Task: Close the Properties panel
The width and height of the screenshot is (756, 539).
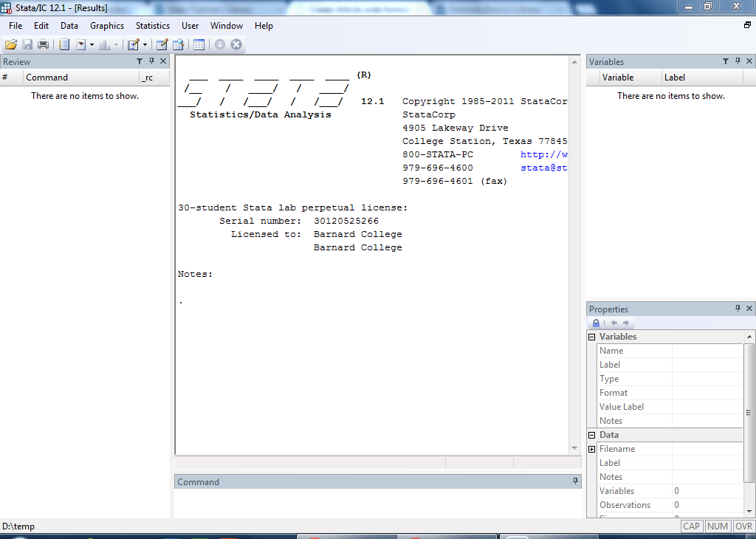Action: (749, 309)
